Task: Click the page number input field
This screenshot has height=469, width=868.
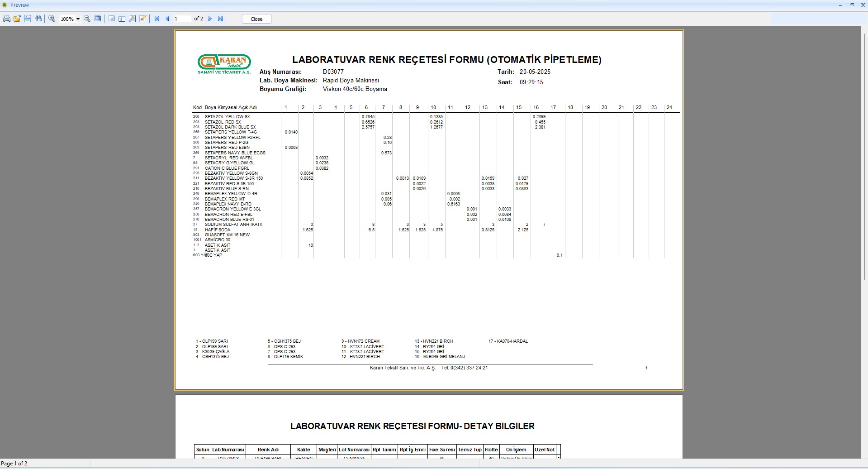Action: point(182,19)
